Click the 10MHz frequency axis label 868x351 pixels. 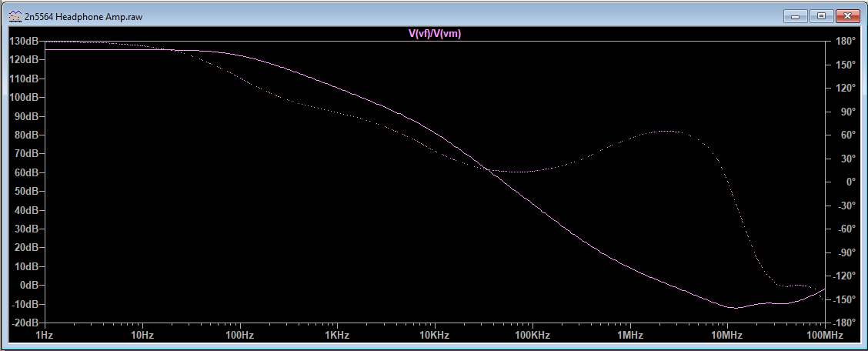(727, 336)
